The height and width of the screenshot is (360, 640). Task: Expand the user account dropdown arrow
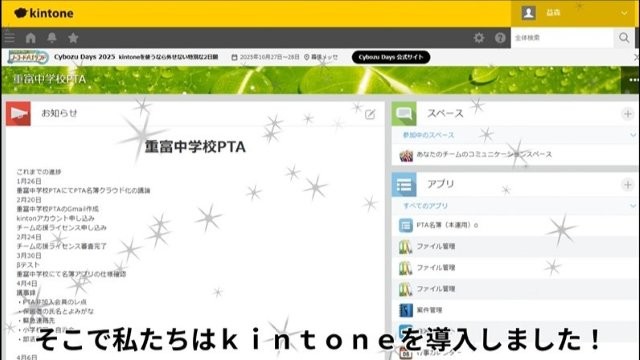point(624,13)
